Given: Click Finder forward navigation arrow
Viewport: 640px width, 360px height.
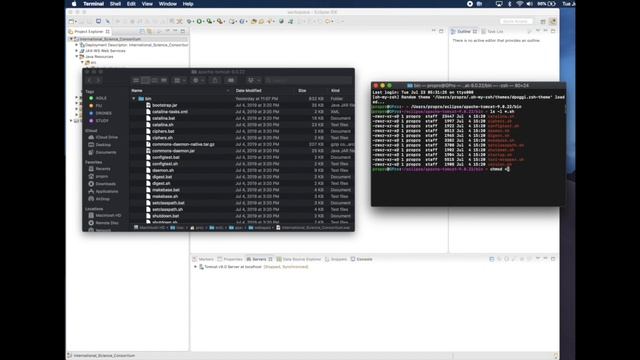Looking at the screenshot, I should (x=98, y=80).
